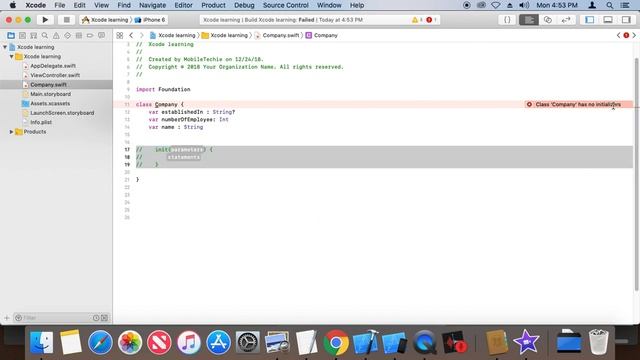Open Google Chrome from the Dock
This screenshot has height=360, width=640.
click(x=336, y=342)
